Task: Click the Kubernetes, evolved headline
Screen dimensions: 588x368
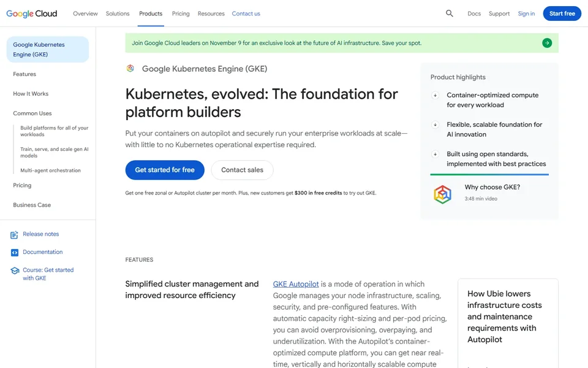Action: coord(262,103)
